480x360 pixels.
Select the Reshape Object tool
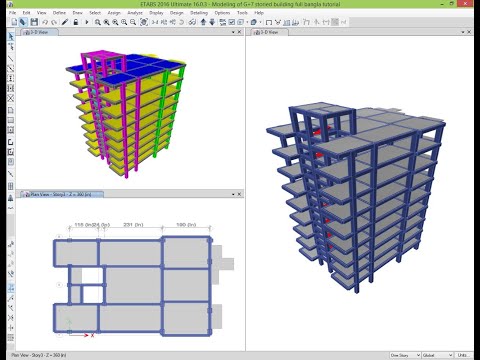11,47
